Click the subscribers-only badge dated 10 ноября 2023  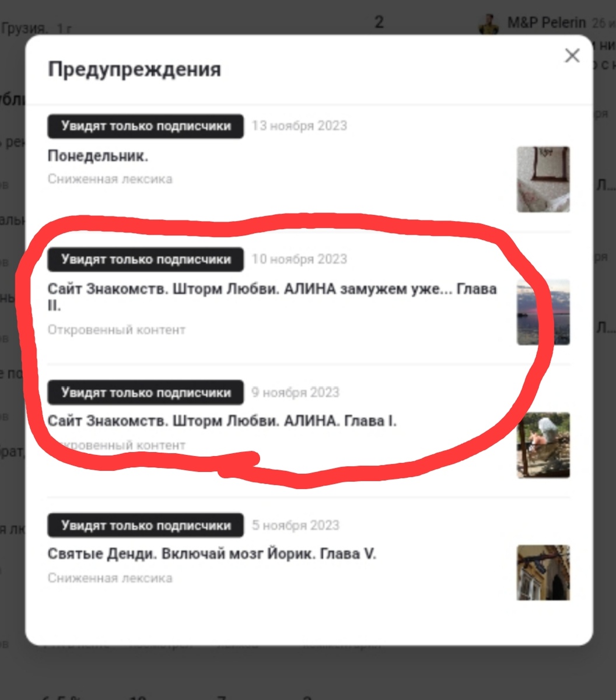tap(146, 260)
